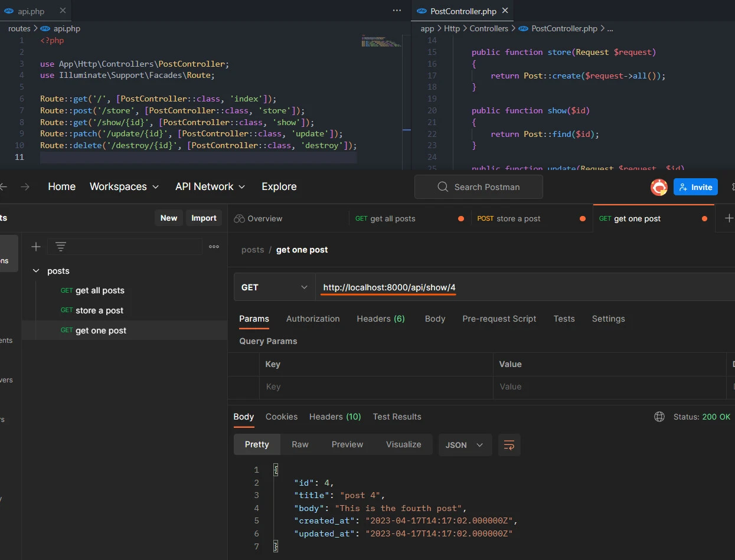Image resolution: width=735 pixels, height=560 pixels.
Task: Open the JSON format dropdown
Action: (x=465, y=445)
